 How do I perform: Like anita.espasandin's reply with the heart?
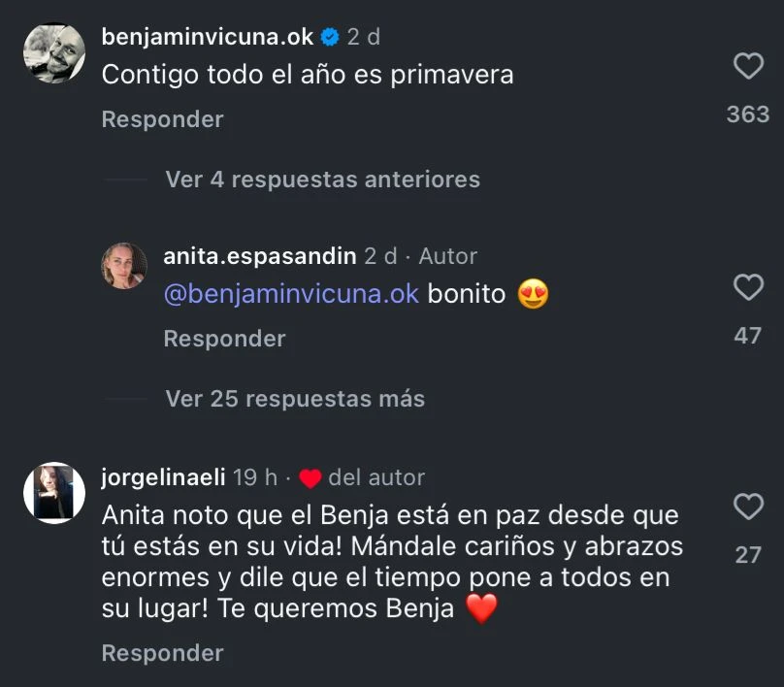tap(748, 287)
